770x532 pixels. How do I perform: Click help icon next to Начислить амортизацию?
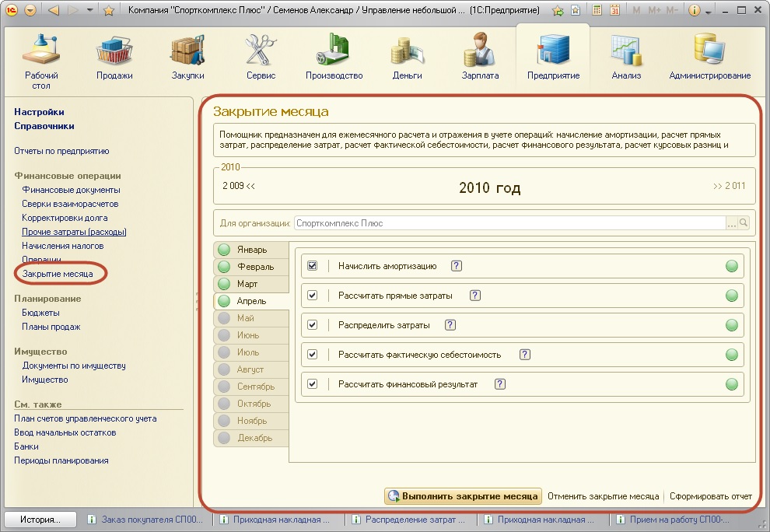[457, 266]
